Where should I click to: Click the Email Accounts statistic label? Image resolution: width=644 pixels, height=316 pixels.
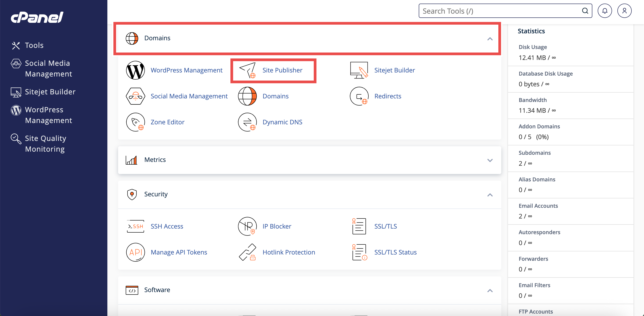pos(538,206)
